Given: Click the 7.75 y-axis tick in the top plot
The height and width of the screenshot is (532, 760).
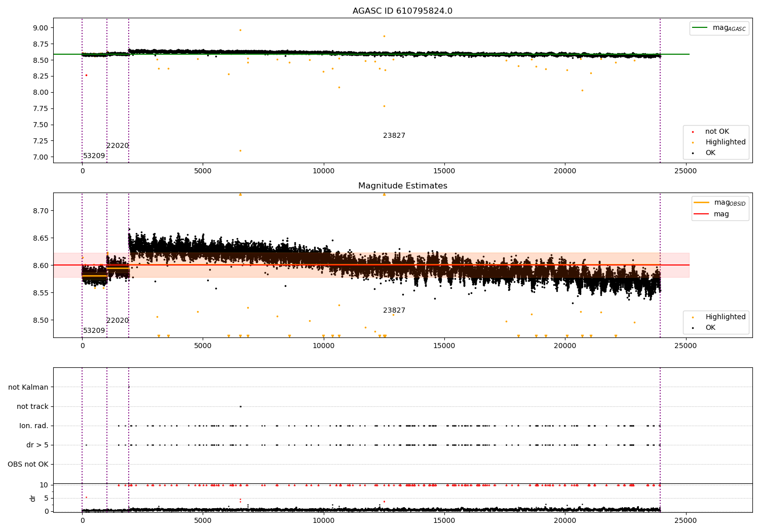Looking at the screenshot, I should coord(41,108).
